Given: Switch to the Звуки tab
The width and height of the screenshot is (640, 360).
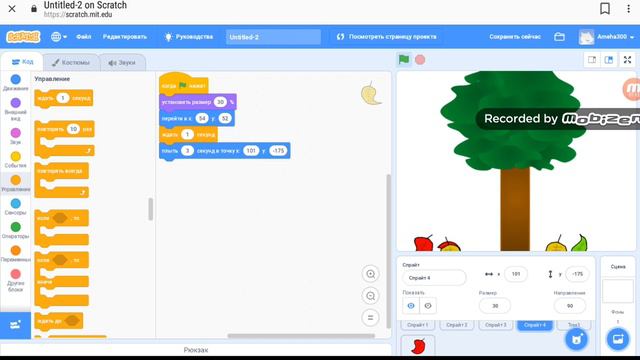Looking at the screenshot, I should [122, 62].
